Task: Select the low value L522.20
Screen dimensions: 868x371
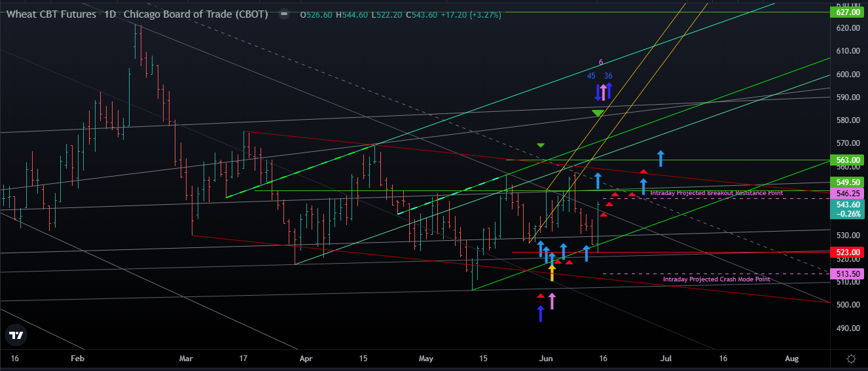Action: click(x=386, y=14)
